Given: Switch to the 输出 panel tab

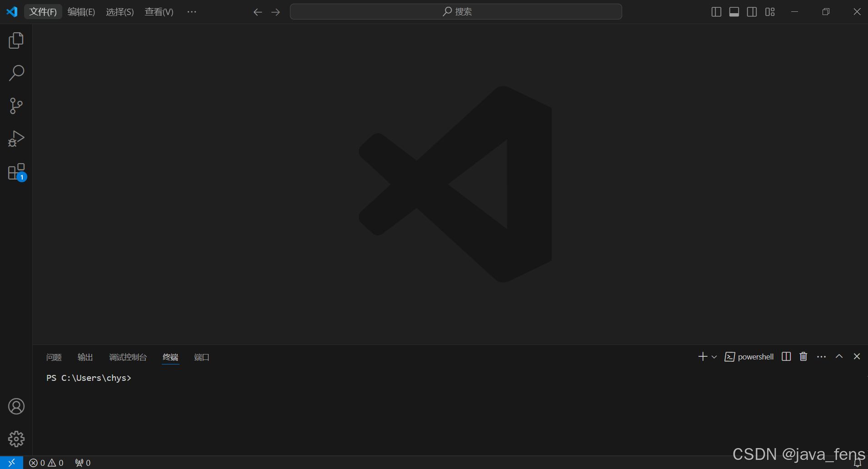Looking at the screenshot, I should coord(85,357).
